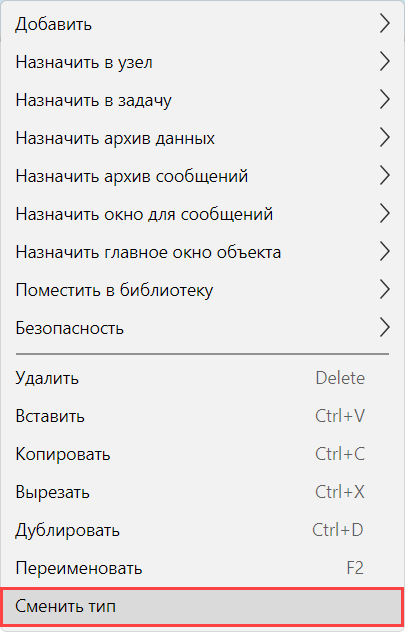
Task: Open Назначить архив сообщений submenu
Action: coord(202,176)
